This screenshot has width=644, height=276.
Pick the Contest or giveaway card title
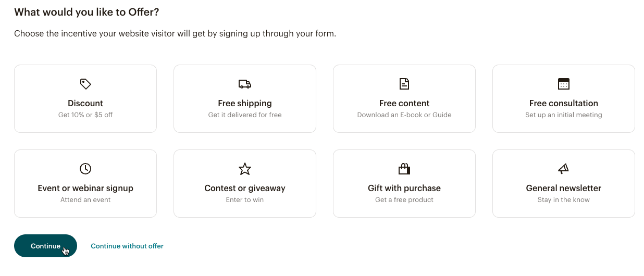point(245,188)
